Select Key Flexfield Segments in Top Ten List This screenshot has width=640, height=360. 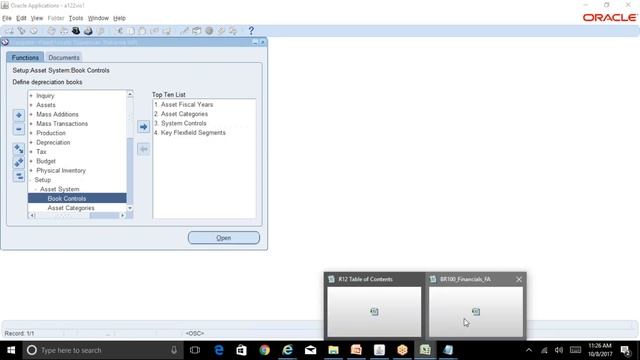pyautogui.click(x=193, y=133)
